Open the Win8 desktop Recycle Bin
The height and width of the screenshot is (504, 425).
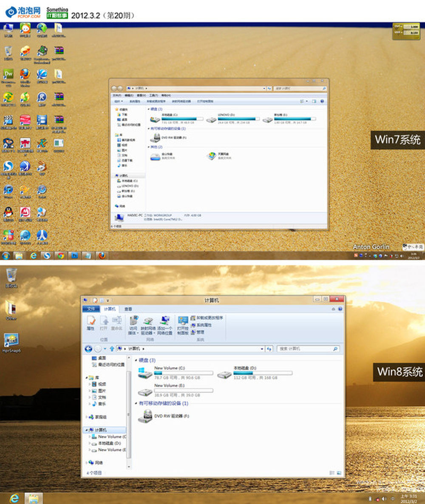(11, 278)
